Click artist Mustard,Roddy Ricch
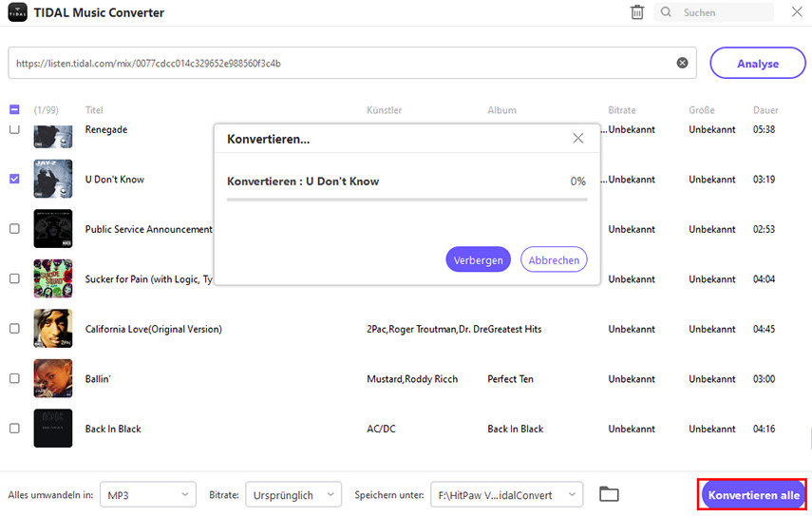The height and width of the screenshot is (516, 812). click(x=412, y=379)
